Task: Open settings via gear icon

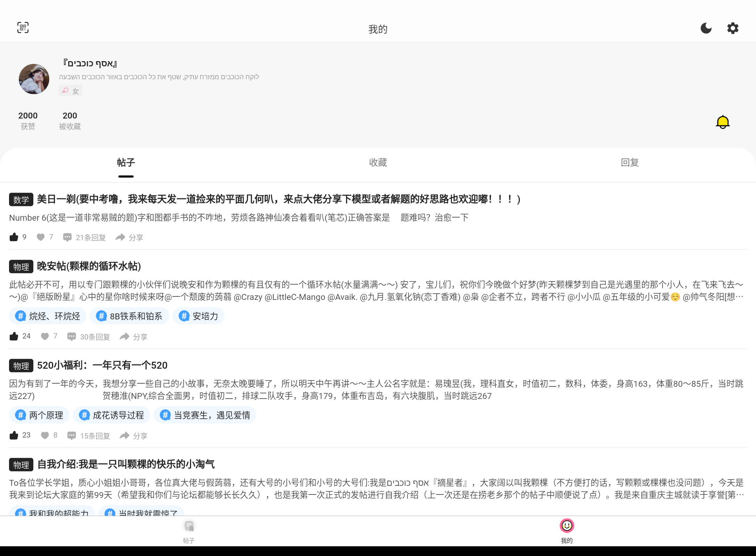Action: [x=733, y=28]
